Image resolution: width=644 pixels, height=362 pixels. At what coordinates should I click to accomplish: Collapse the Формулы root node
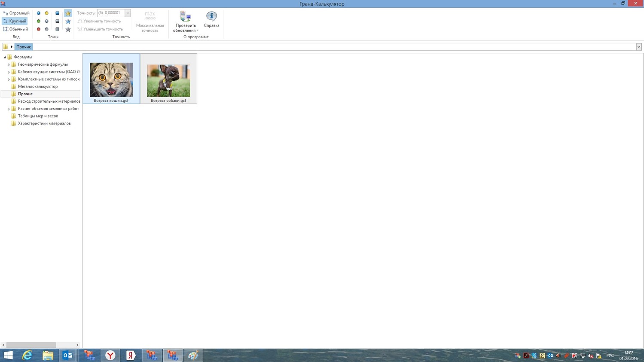(x=5, y=57)
